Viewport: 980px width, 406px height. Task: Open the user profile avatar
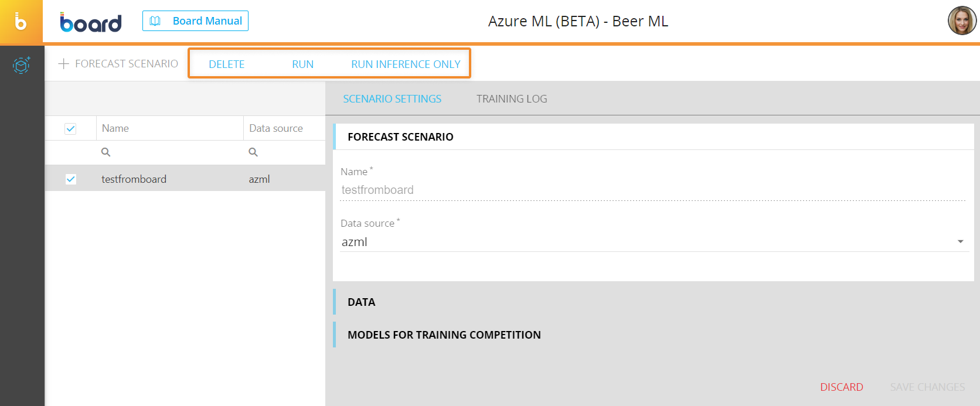[x=962, y=21]
